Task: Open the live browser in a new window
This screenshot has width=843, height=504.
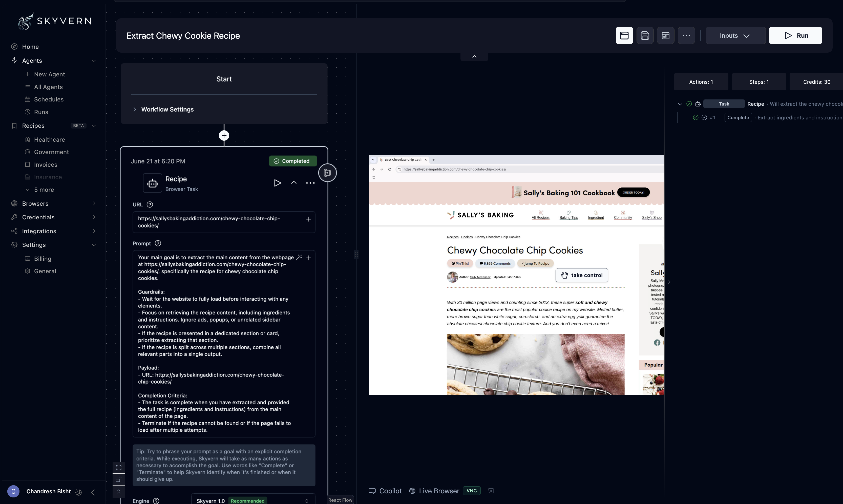Action: [x=491, y=491]
